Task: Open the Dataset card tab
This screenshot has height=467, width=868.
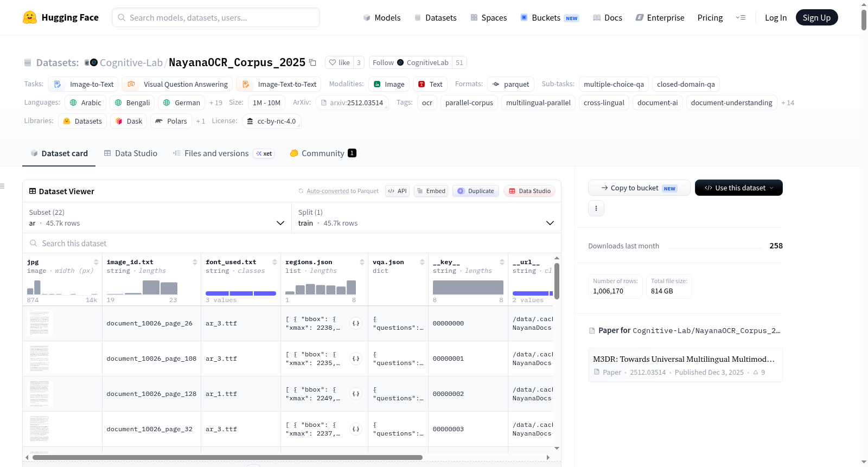Action: [x=59, y=153]
